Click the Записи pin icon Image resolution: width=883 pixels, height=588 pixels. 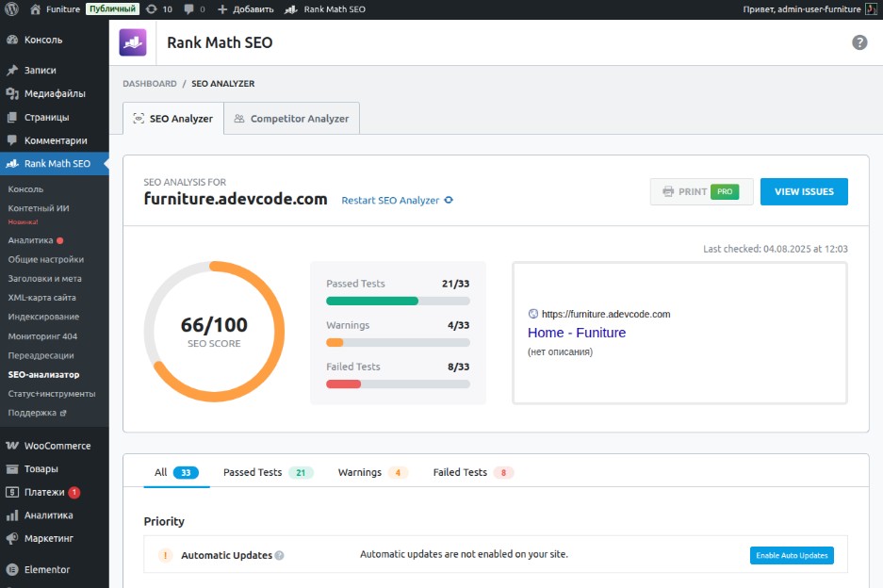click(12, 71)
